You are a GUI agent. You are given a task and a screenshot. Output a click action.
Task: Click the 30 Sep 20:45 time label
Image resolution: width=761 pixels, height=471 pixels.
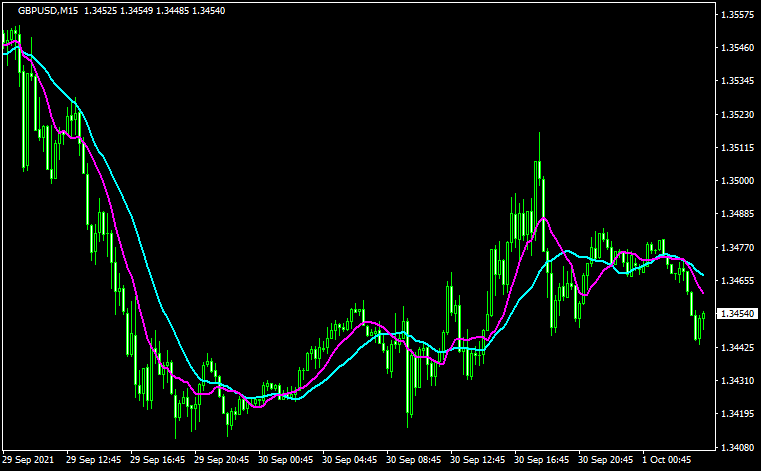click(x=606, y=459)
